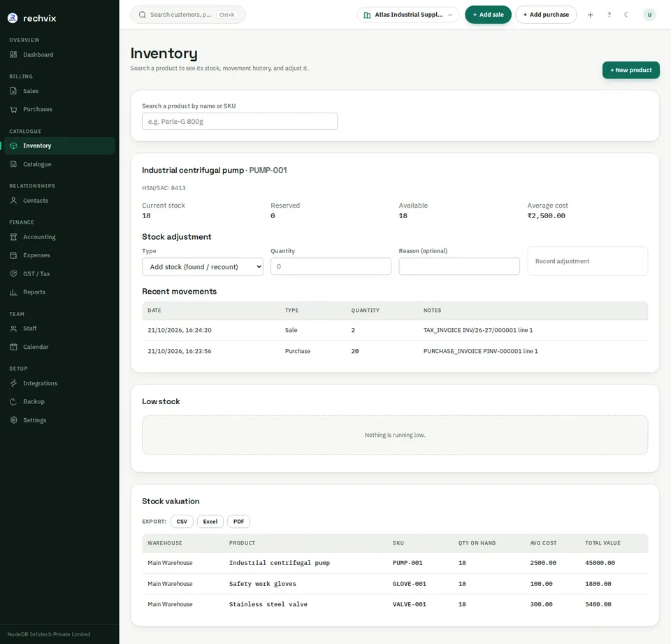Click the Backup refresh icon
This screenshot has width=671, height=644.
point(14,401)
